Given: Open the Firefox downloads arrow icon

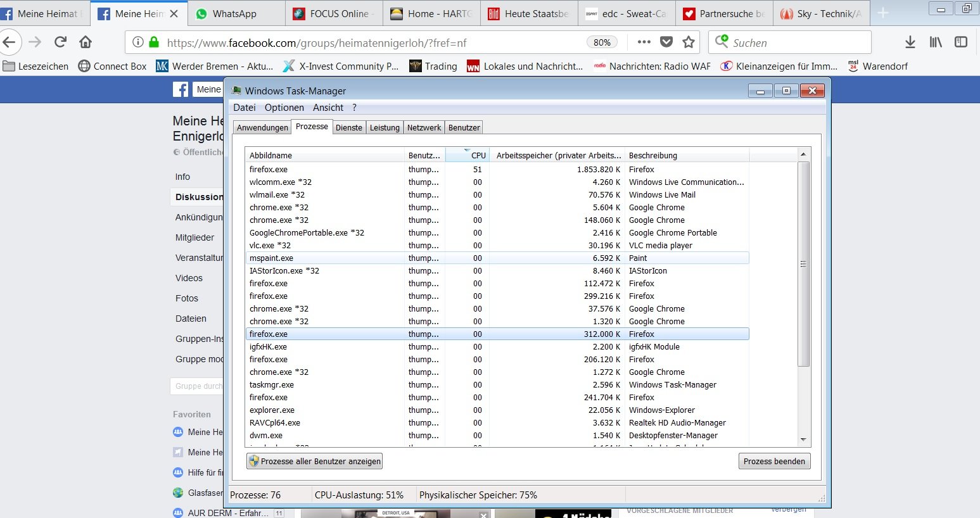Looking at the screenshot, I should pos(910,42).
